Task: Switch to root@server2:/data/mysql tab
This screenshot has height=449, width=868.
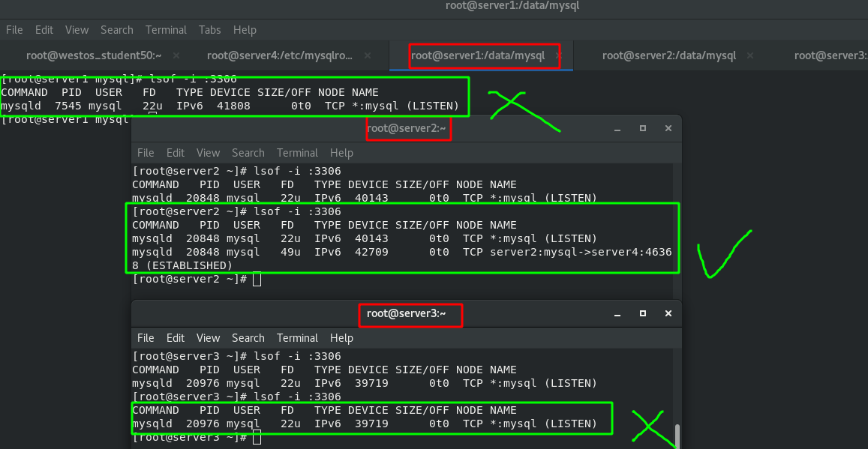Action: pos(668,55)
